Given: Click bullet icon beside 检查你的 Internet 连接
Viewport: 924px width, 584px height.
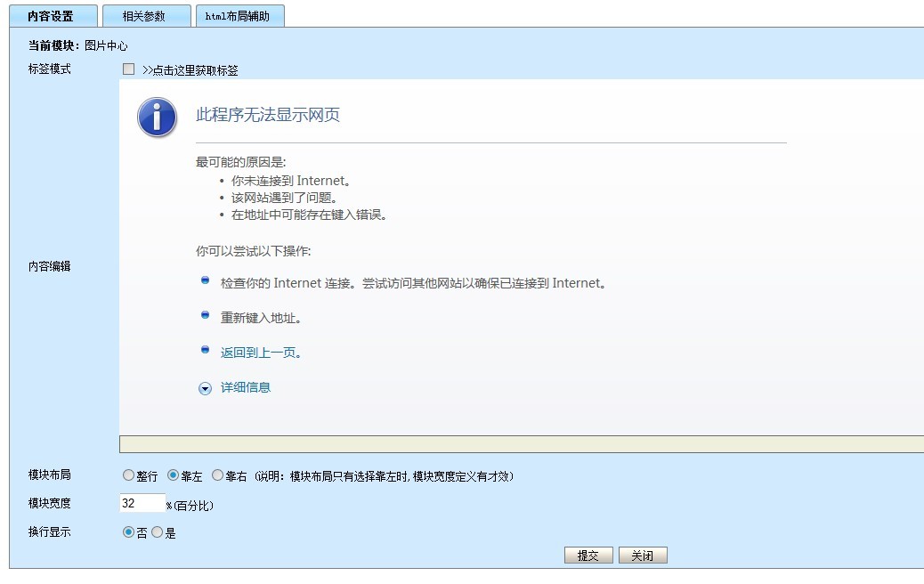Looking at the screenshot, I should 206,280.
